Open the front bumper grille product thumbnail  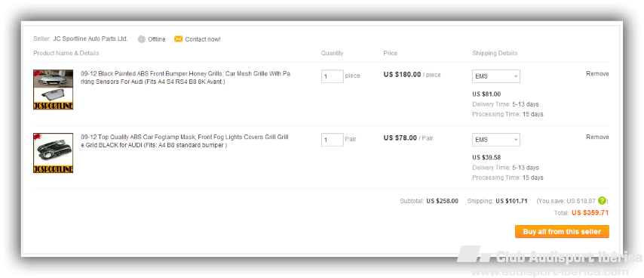pos(54,90)
